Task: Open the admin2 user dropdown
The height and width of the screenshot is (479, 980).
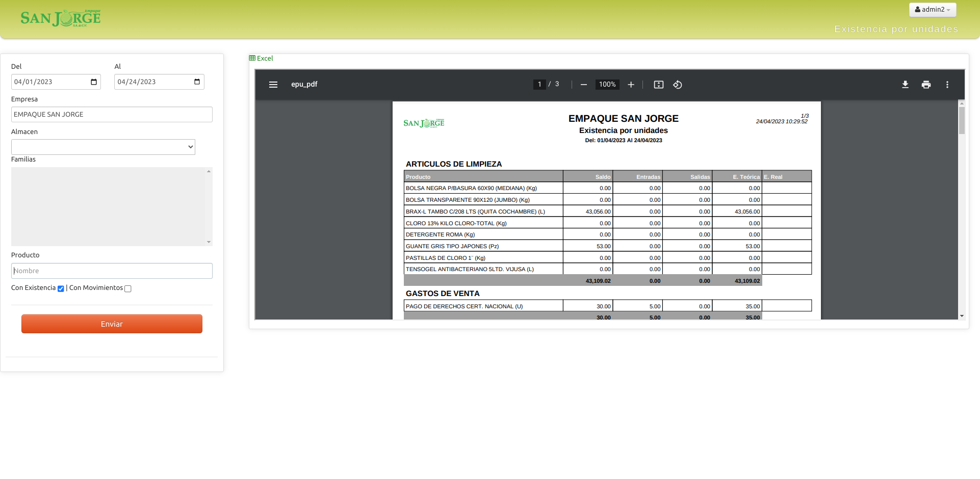Action: 933,10
